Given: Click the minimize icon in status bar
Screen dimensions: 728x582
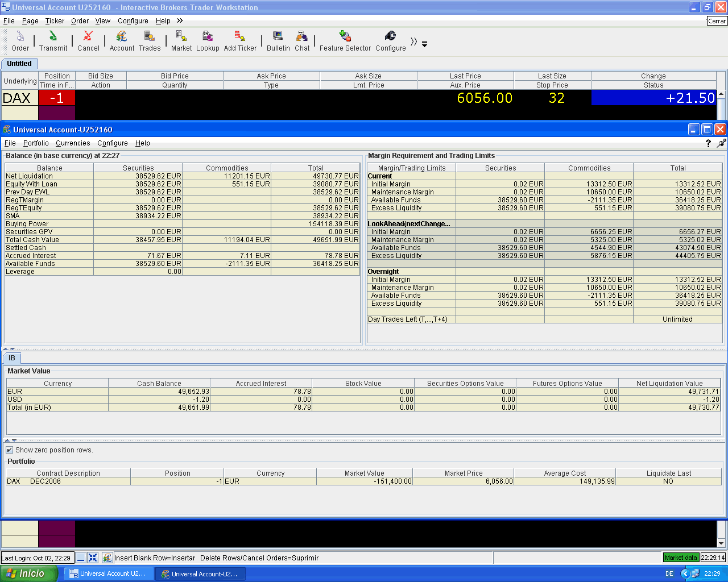Looking at the screenshot, I should [81, 558].
